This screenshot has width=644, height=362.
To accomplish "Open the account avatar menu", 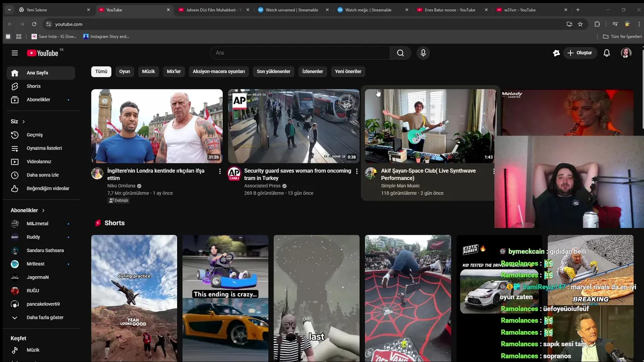I will point(626,53).
